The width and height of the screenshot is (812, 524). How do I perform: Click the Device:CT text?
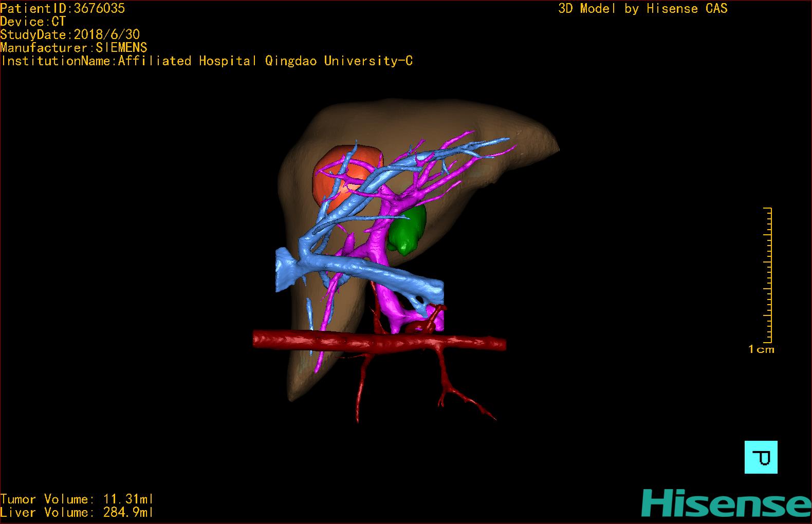click(x=33, y=22)
